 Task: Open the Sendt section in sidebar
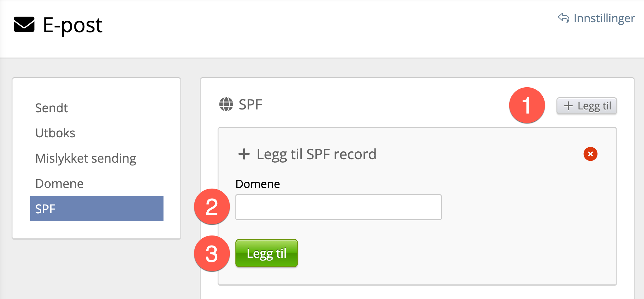click(52, 108)
